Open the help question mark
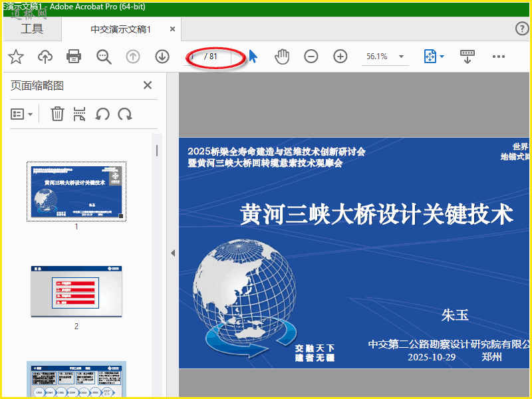Viewport: 532px width, 399px height. click(x=522, y=29)
